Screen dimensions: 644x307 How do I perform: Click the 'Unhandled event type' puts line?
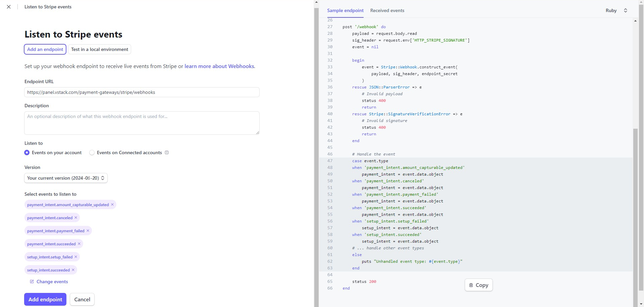412,261
